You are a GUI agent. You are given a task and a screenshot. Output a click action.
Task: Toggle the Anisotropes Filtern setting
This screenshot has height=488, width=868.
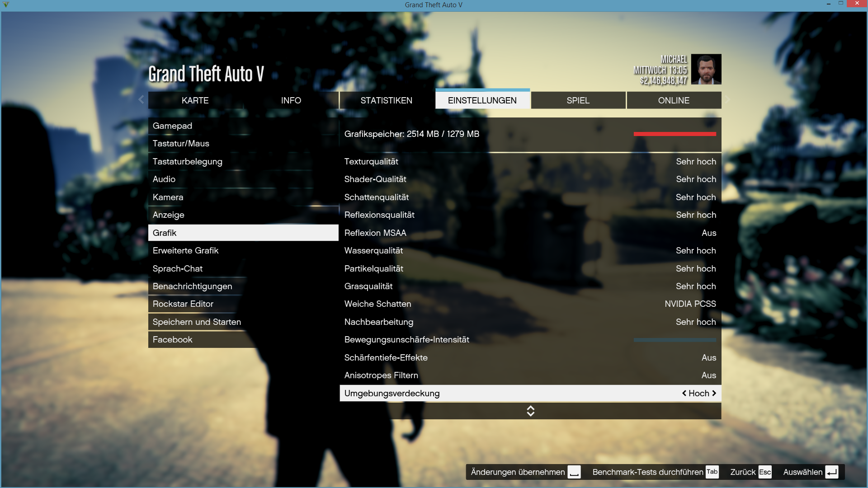[708, 375]
